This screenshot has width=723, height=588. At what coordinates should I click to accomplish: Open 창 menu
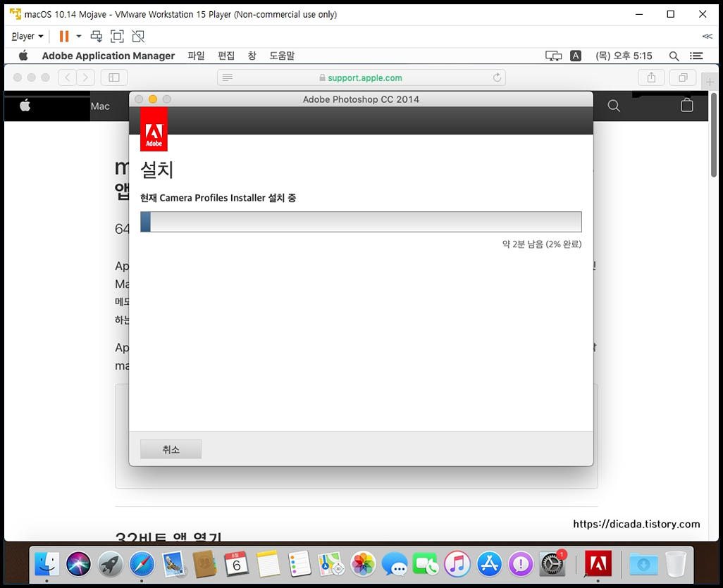tap(252, 56)
